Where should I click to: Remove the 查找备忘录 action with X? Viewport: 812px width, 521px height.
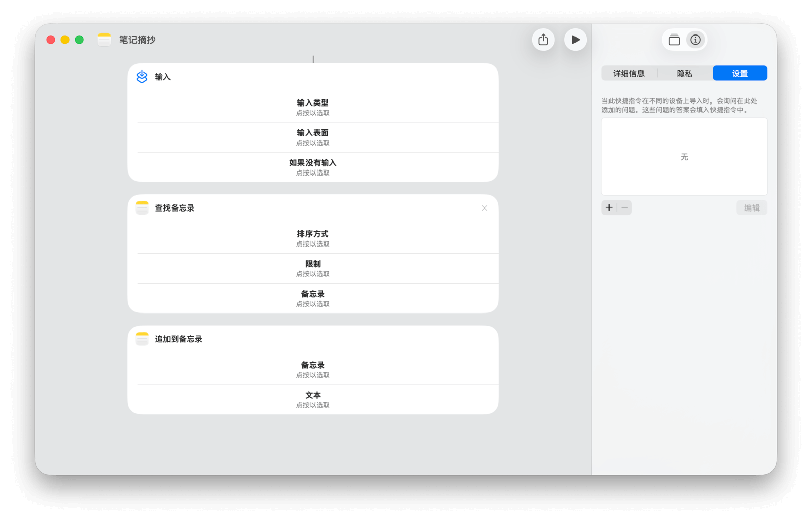point(484,208)
